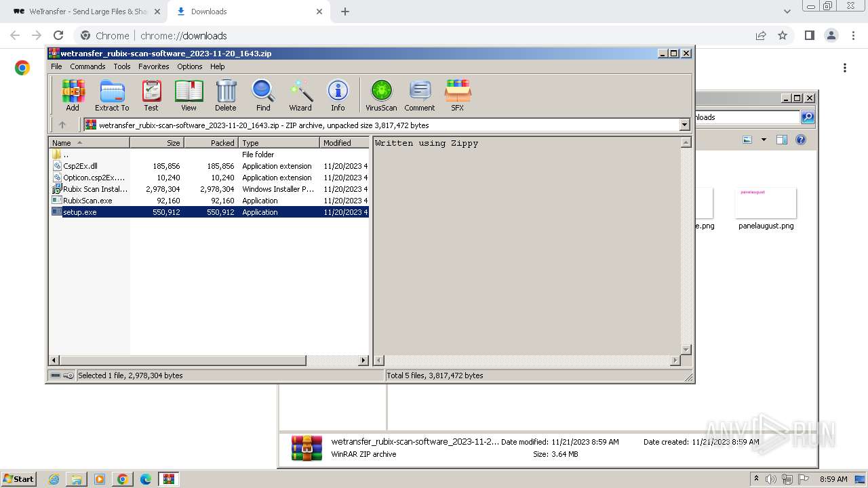Open the Windows Start menu
This screenshot has width=868, height=488.
[19, 479]
